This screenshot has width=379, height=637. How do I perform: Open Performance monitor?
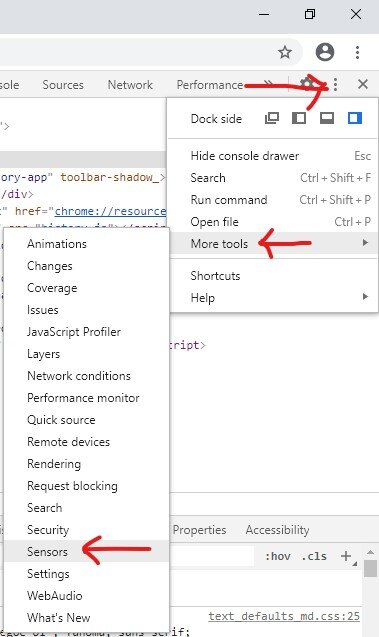click(x=86, y=398)
